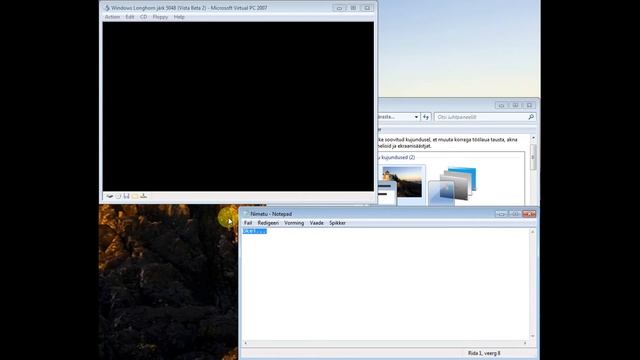Expand the address bar dropdown arrow
The width and height of the screenshot is (640, 360).
[x=416, y=117]
